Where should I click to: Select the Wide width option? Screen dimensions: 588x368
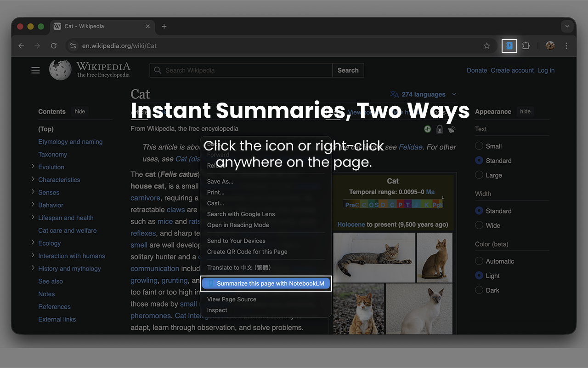pyautogui.click(x=479, y=225)
